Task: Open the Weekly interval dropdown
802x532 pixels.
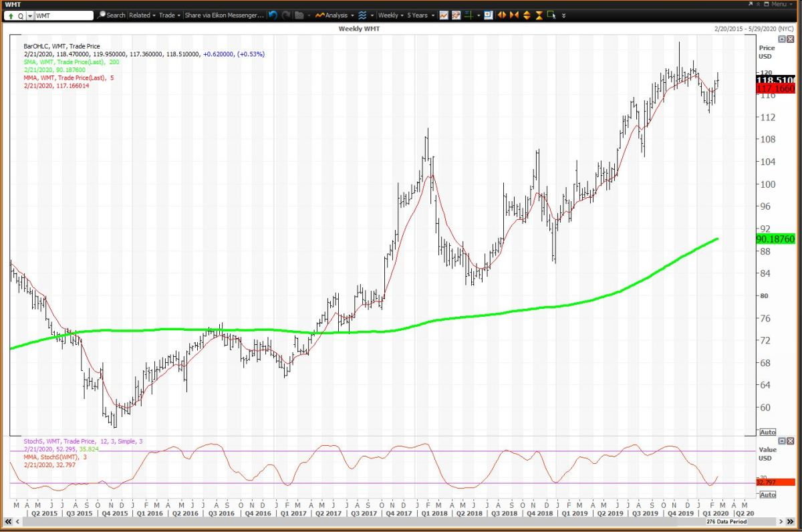Action: coord(390,15)
